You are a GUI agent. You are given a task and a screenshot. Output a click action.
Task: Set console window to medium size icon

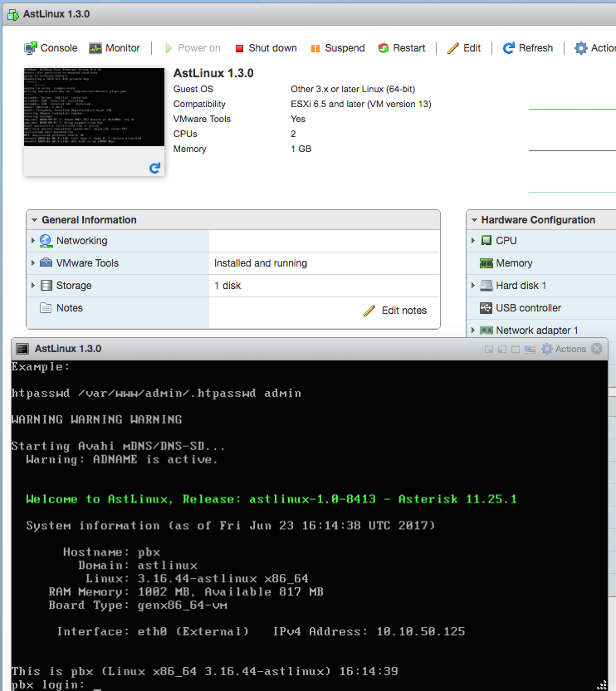[x=502, y=350]
